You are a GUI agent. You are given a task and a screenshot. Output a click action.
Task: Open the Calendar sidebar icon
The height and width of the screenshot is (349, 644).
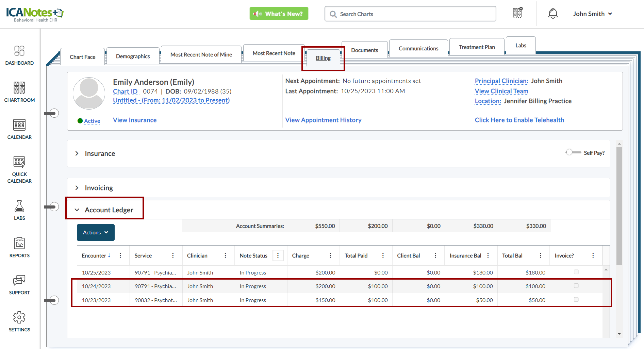19,129
